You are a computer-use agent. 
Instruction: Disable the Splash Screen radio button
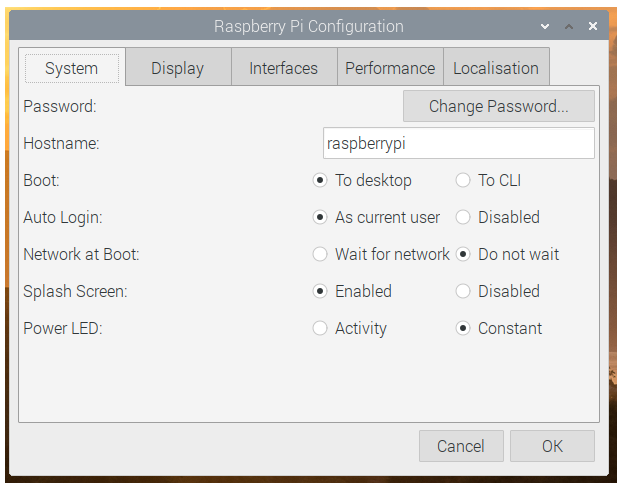pos(463,291)
